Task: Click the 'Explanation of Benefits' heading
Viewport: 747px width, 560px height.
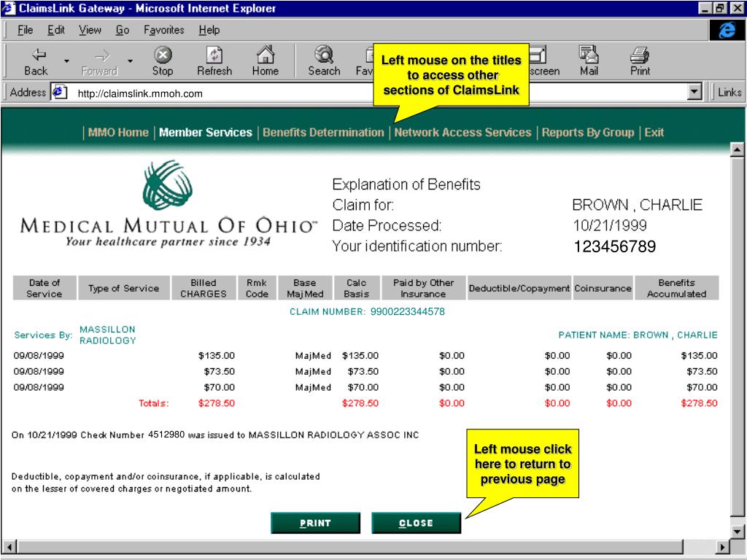Action: click(x=406, y=184)
